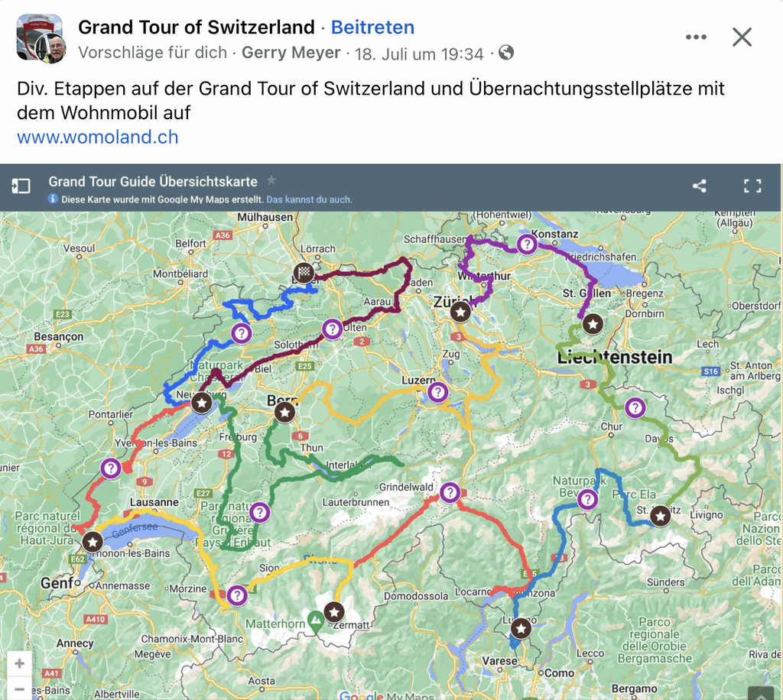Zoom out of the map with minus

pos(19,689)
